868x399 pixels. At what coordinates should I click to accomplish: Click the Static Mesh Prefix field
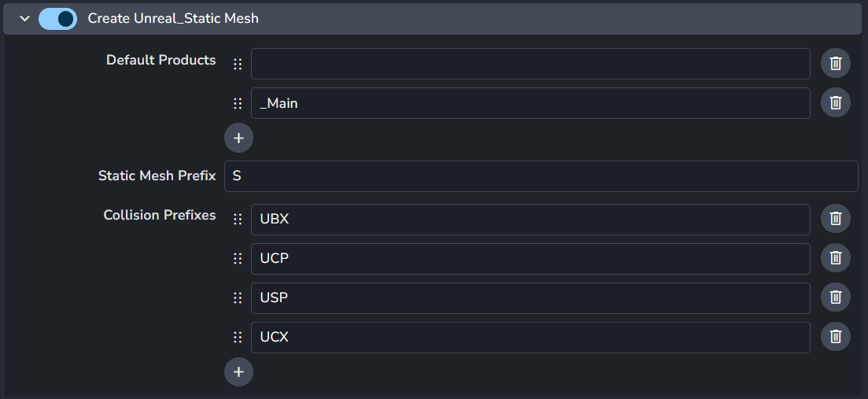pos(541,176)
